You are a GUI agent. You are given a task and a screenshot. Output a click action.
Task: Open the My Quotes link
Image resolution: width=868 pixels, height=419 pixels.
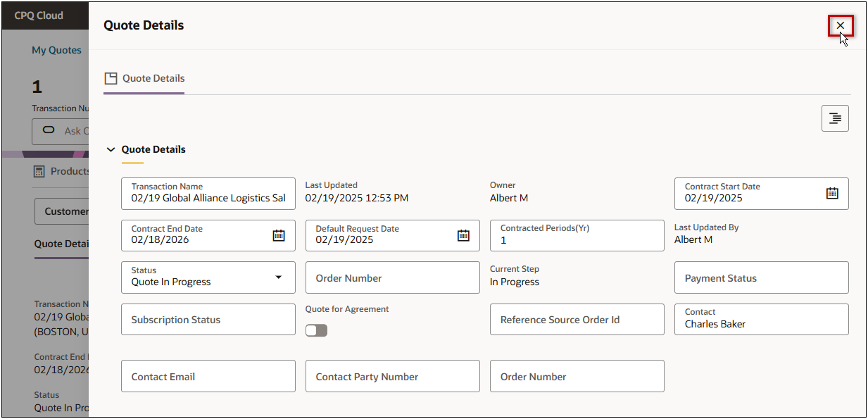(56, 50)
